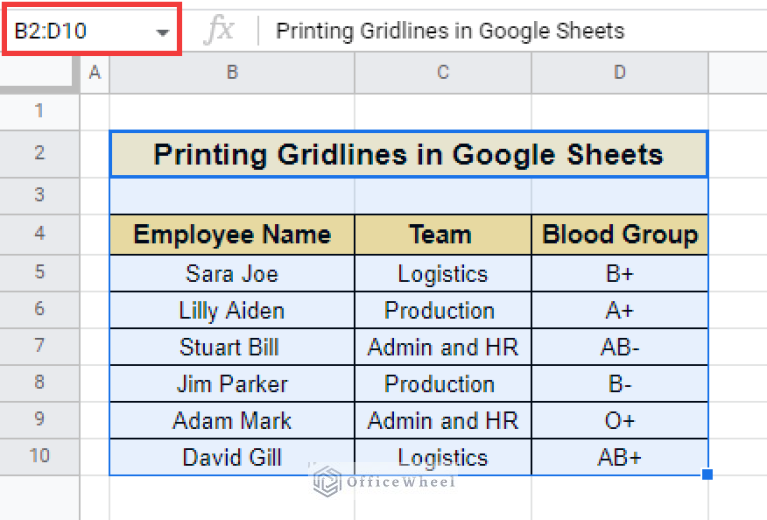Click the title cell Printing Gridlines
Image resolution: width=767 pixels, height=520 pixels.
pyautogui.click(x=408, y=154)
